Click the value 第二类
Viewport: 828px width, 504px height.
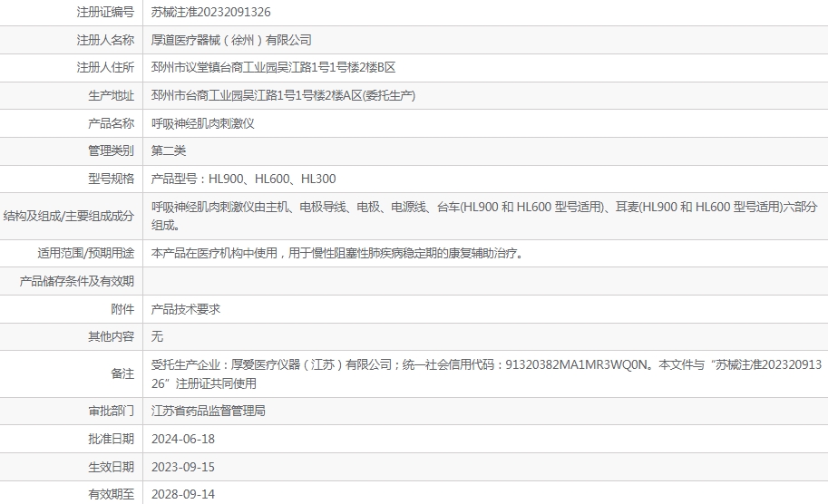click(169, 151)
